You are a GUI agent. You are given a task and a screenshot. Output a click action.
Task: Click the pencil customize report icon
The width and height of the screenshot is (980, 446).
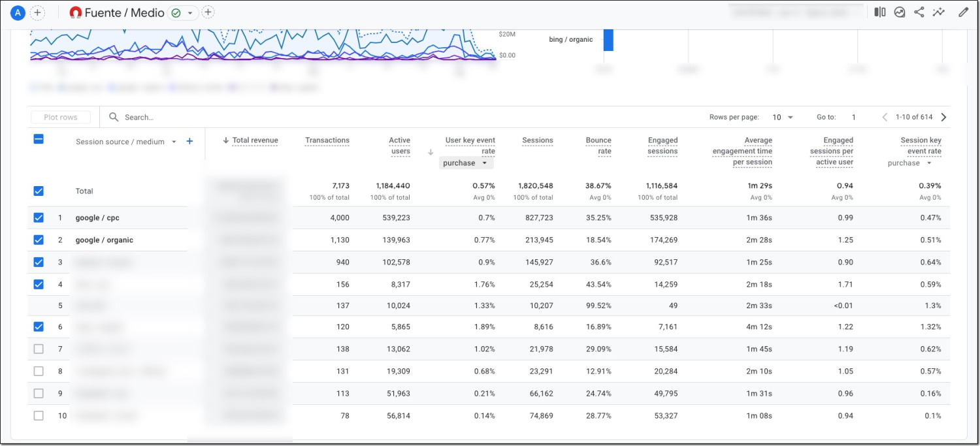[963, 12]
